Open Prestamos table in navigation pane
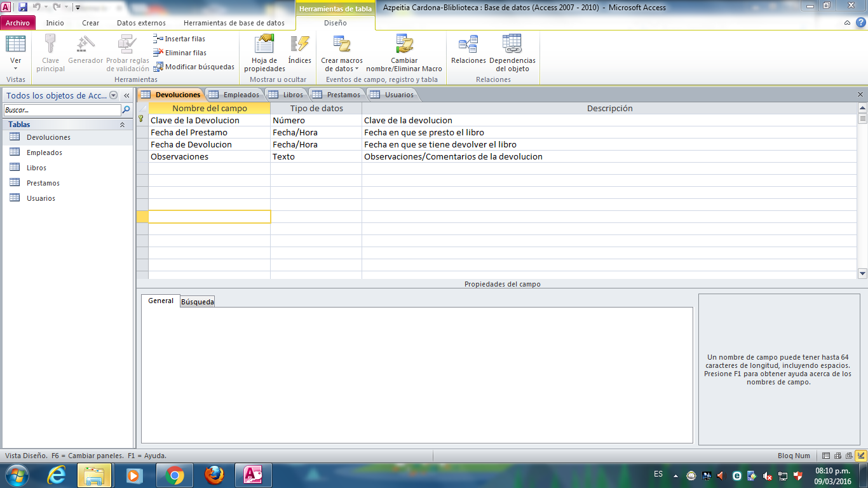Image resolution: width=868 pixels, height=488 pixels. coord(43,183)
